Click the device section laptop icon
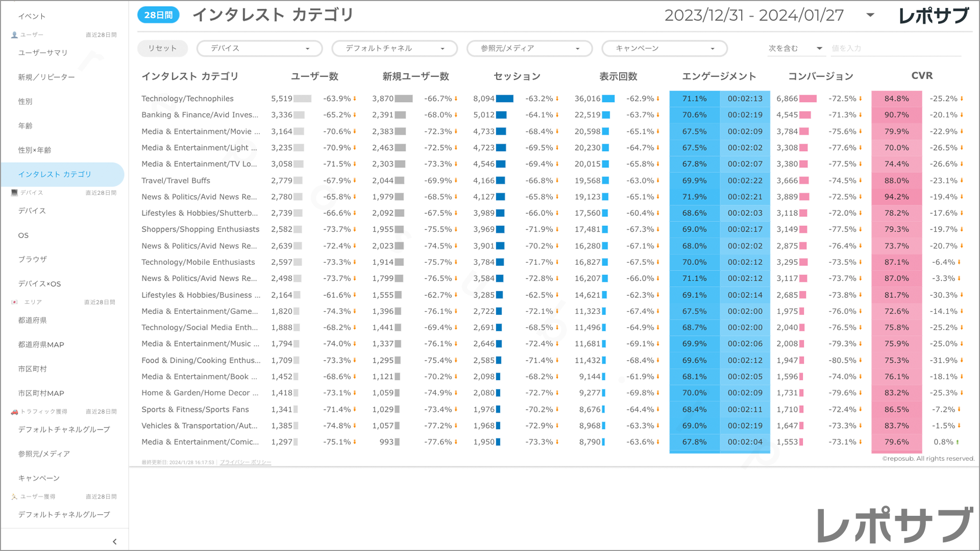The height and width of the screenshot is (551, 980). [x=14, y=193]
